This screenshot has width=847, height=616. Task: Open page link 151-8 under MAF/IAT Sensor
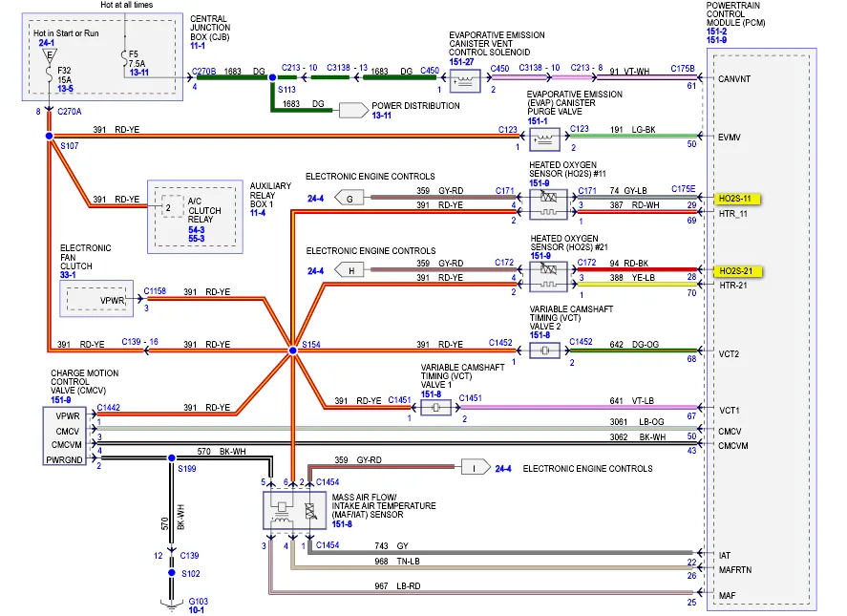coord(342,523)
